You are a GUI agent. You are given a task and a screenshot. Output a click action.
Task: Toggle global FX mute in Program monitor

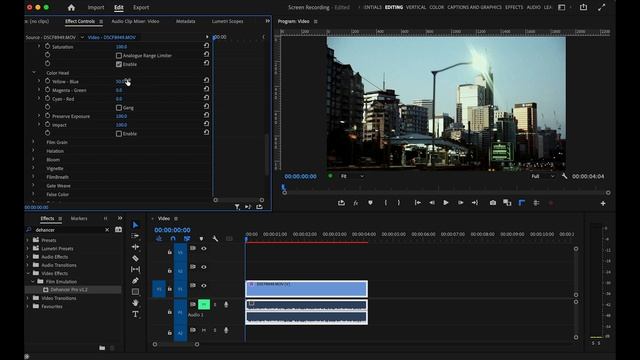[x=356, y=202]
